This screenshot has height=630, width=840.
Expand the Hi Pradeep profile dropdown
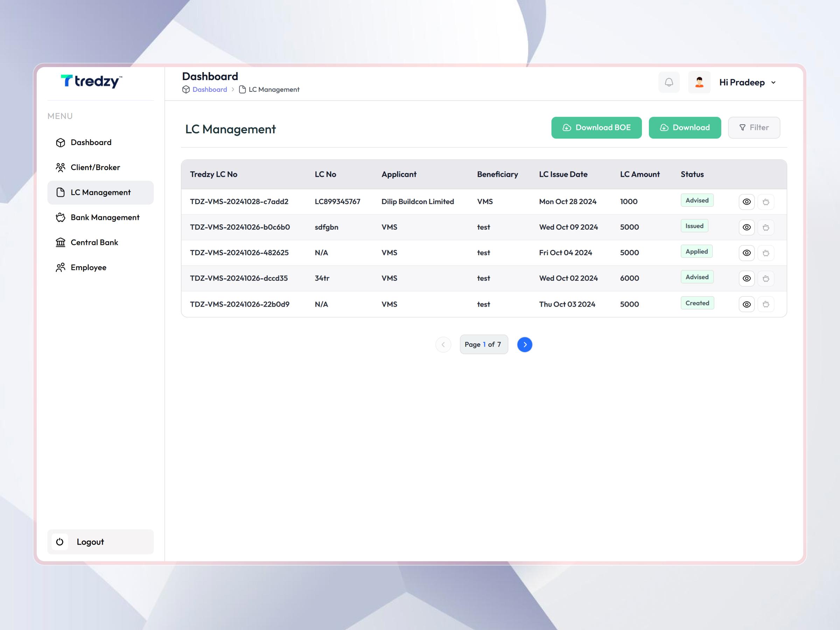[747, 82]
